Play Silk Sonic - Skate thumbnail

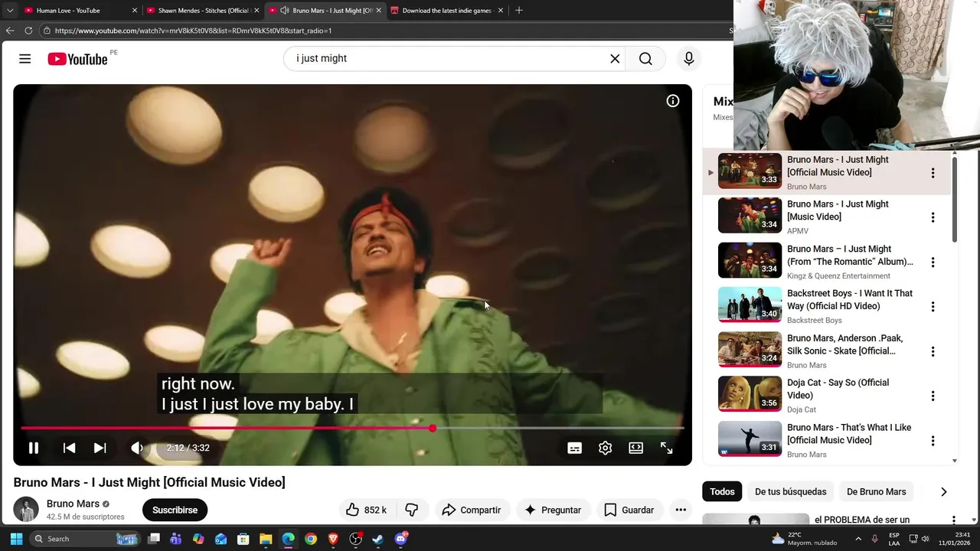click(750, 350)
